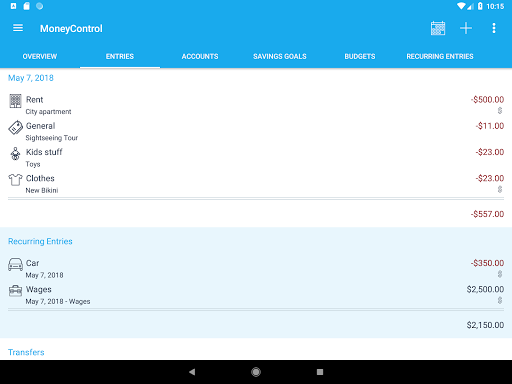
Task: Tap the Android home button
Action: click(x=256, y=372)
